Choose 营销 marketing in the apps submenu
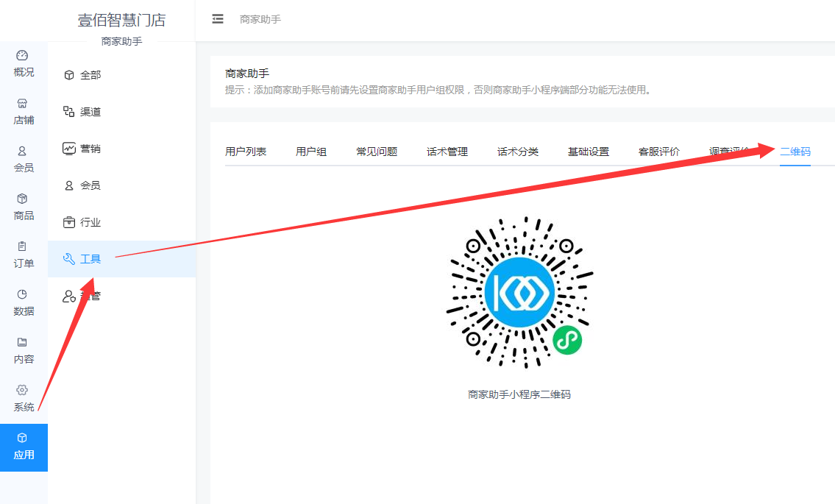Image resolution: width=835 pixels, height=504 pixels. (122, 149)
